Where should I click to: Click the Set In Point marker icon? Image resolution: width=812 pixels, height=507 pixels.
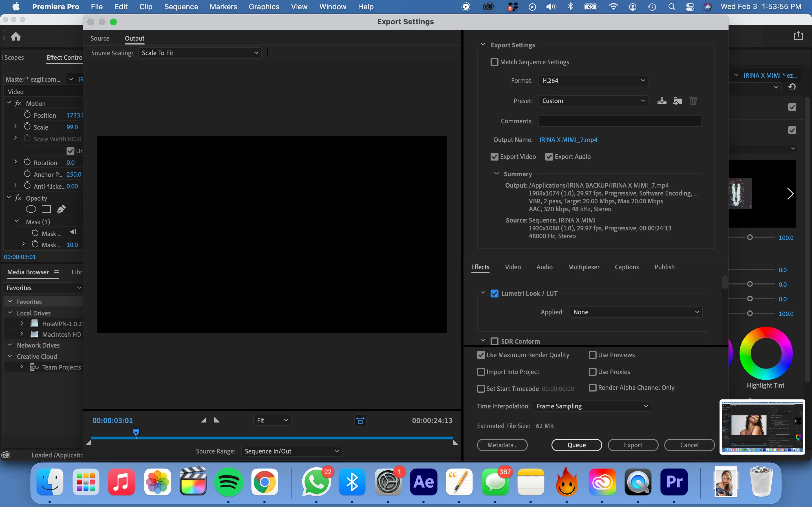point(204,420)
